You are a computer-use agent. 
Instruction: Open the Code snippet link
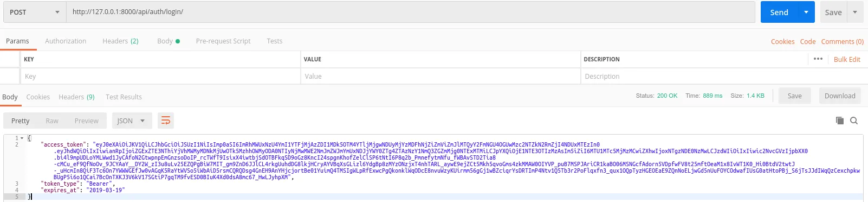click(x=808, y=41)
